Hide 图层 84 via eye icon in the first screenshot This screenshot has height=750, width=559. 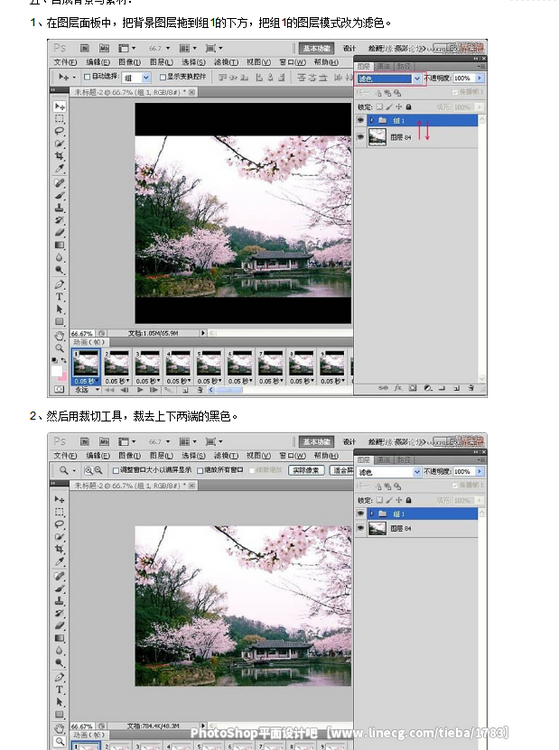coord(361,137)
